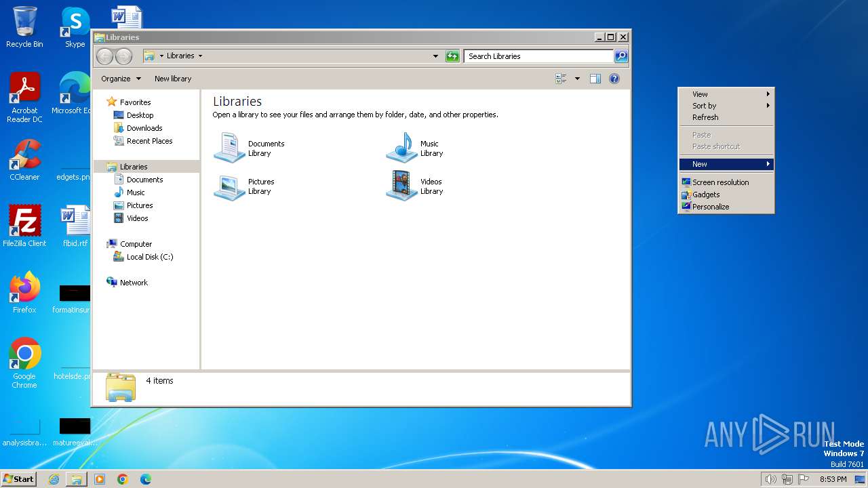Open the Pictures library icon

coord(229,186)
